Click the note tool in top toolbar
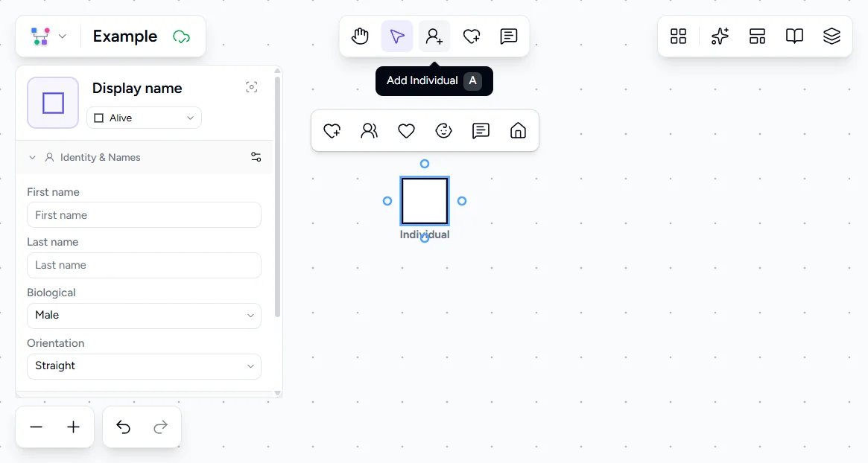Screen dimensions: 868x463 [x=509, y=36]
